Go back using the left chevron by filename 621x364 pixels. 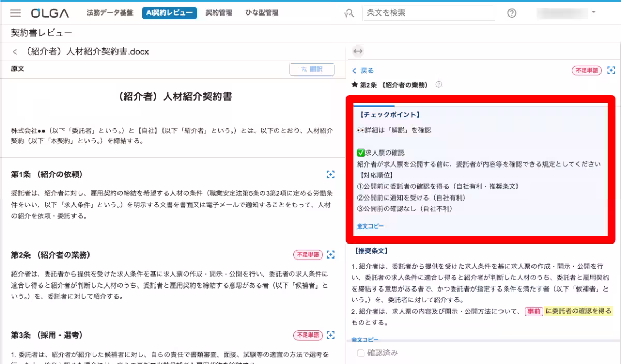click(x=15, y=52)
